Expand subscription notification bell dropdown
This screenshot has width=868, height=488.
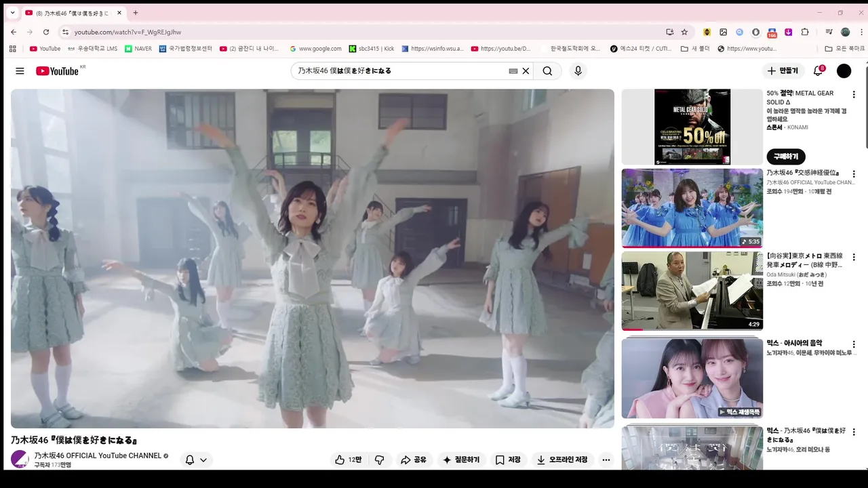(x=195, y=460)
